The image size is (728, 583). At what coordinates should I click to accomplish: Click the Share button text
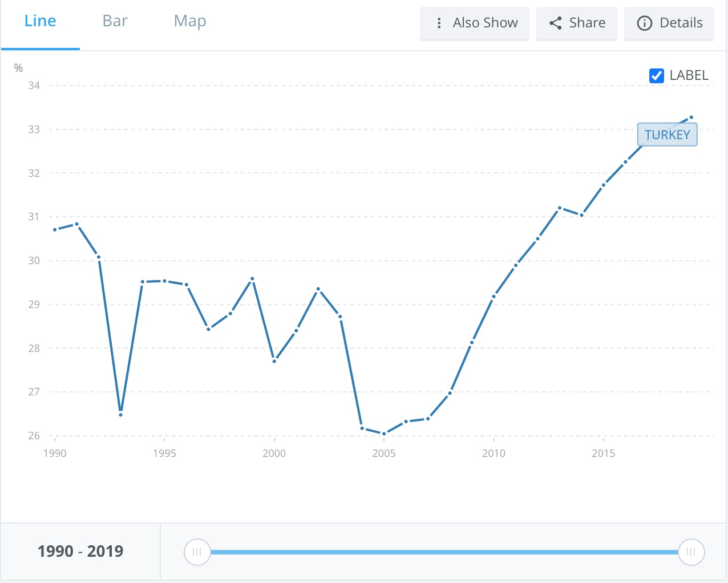(x=587, y=23)
